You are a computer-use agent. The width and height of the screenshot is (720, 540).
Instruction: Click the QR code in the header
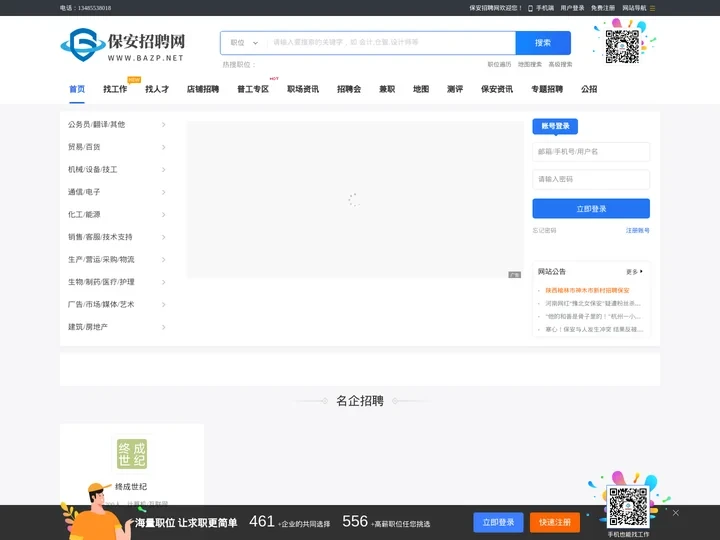pyautogui.click(x=622, y=46)
